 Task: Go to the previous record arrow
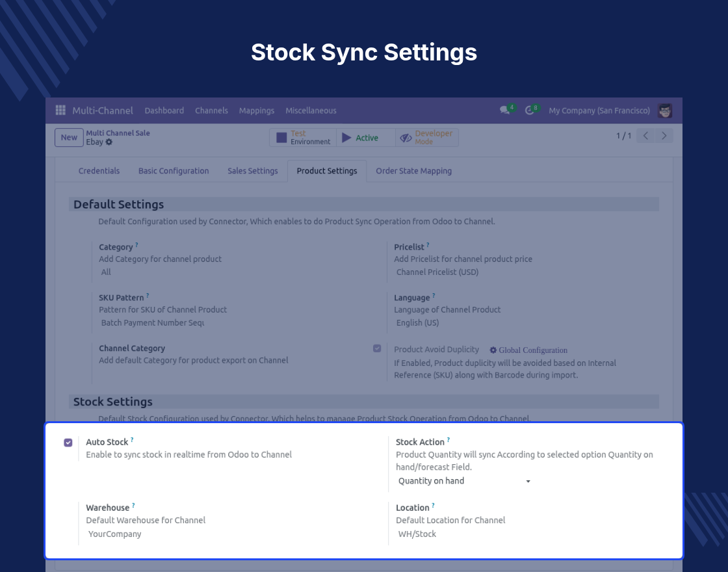tap(645, 136)
